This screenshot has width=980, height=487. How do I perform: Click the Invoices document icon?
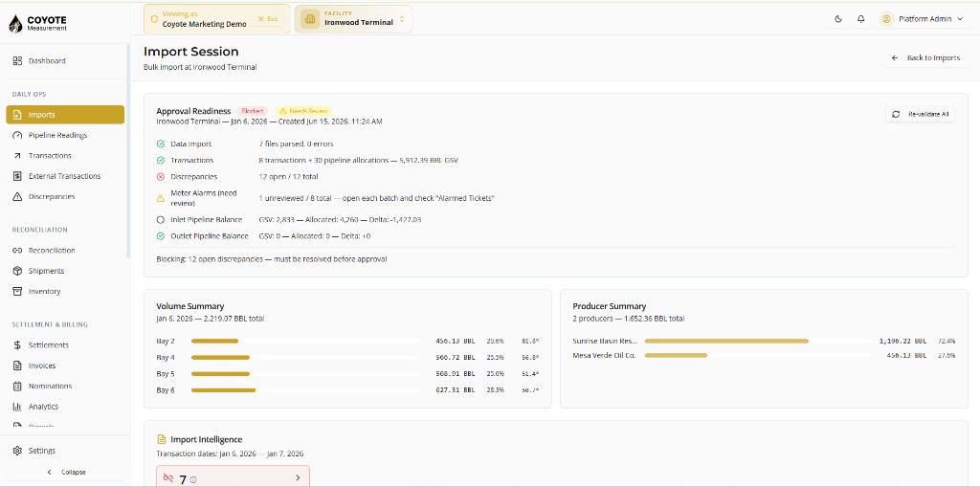click(17, 365)
